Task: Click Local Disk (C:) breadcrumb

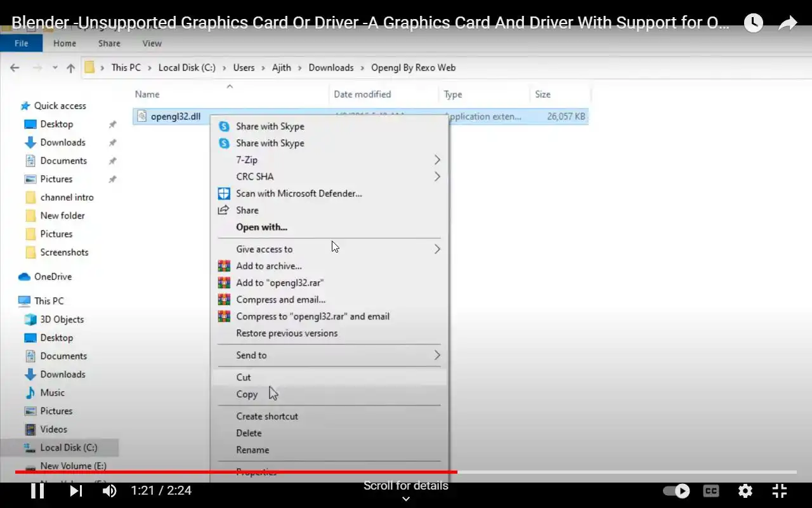Action: click(x=187, y=67)
